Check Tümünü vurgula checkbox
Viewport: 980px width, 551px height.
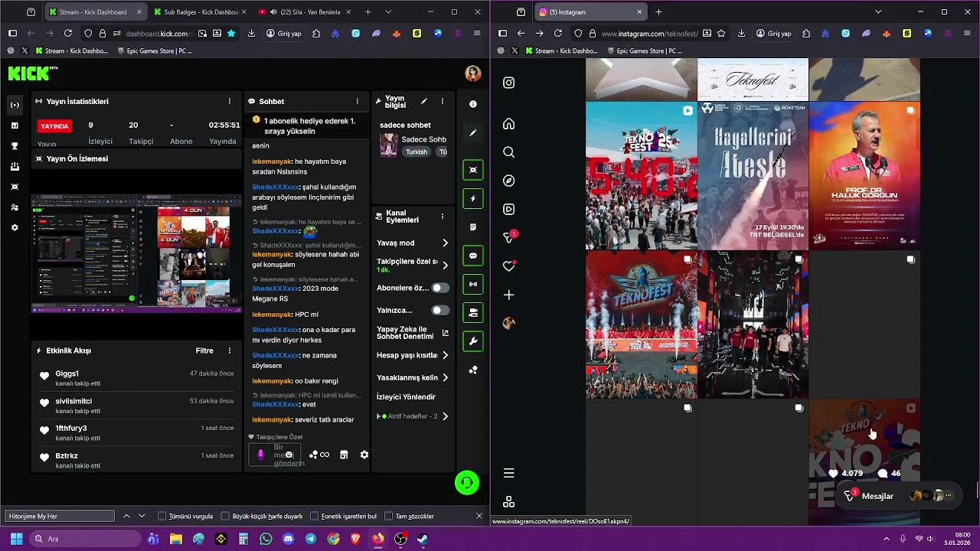[x=162, y=517]
